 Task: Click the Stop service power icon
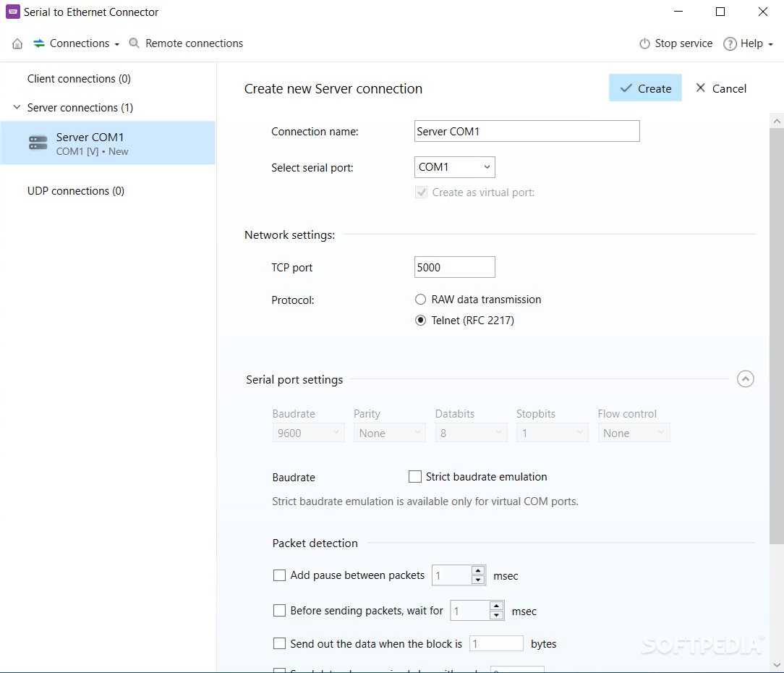click(644, 43)
